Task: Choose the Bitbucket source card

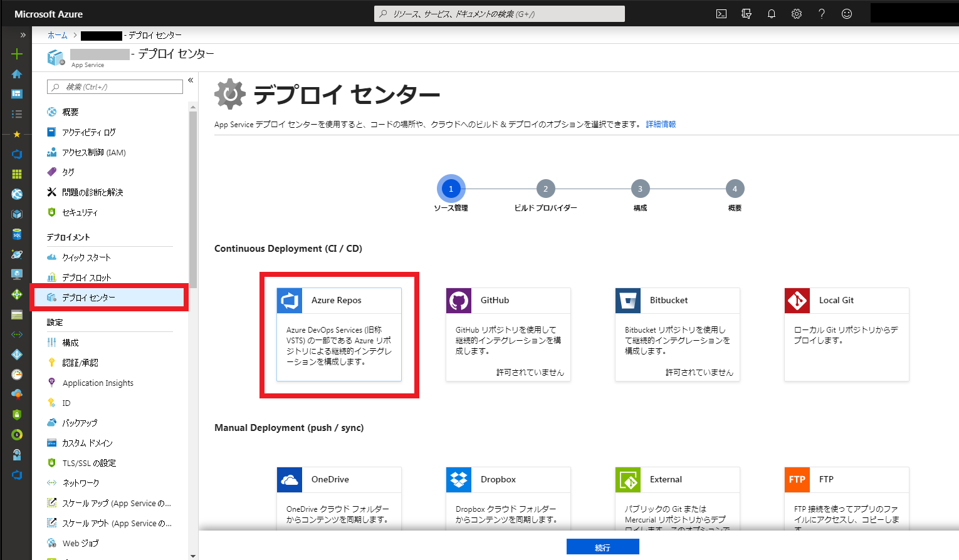Action: 678,334
